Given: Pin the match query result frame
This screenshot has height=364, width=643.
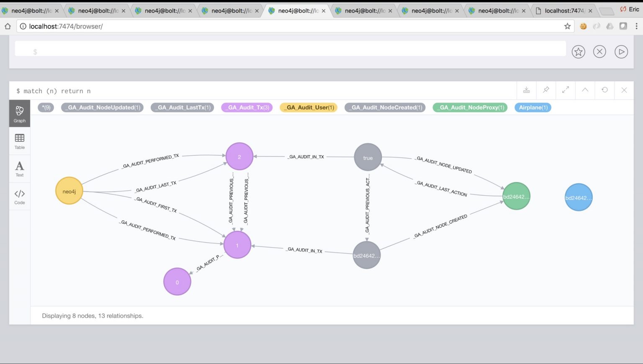Looking at the screenshot, I should [546, 90].
